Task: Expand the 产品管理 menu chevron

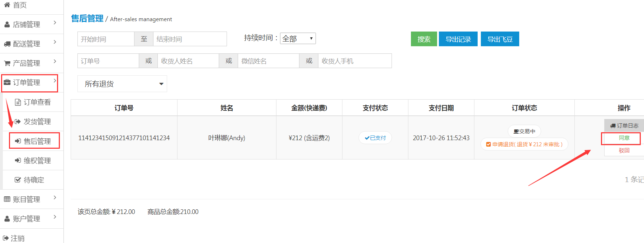Action: [55, 61]
